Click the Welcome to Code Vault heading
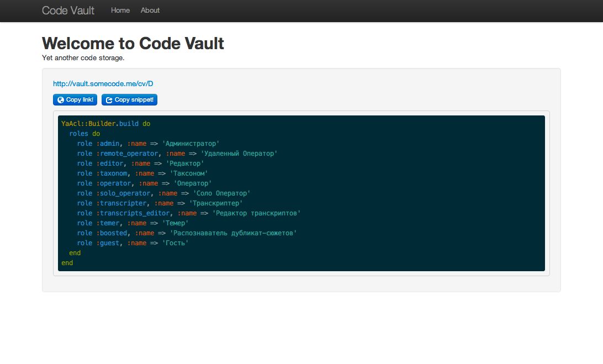This screenshot has width=603, height=364. pos(133,43)
